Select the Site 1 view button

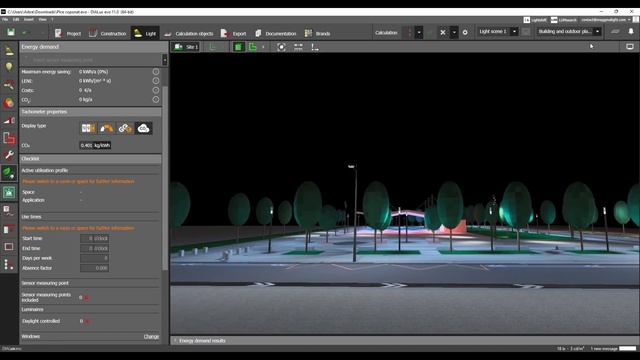point(185,47)
